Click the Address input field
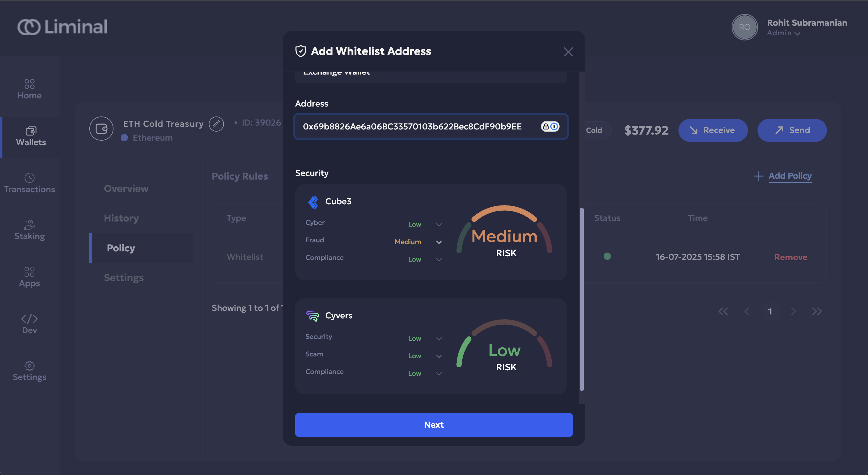 tap(431, 126)
